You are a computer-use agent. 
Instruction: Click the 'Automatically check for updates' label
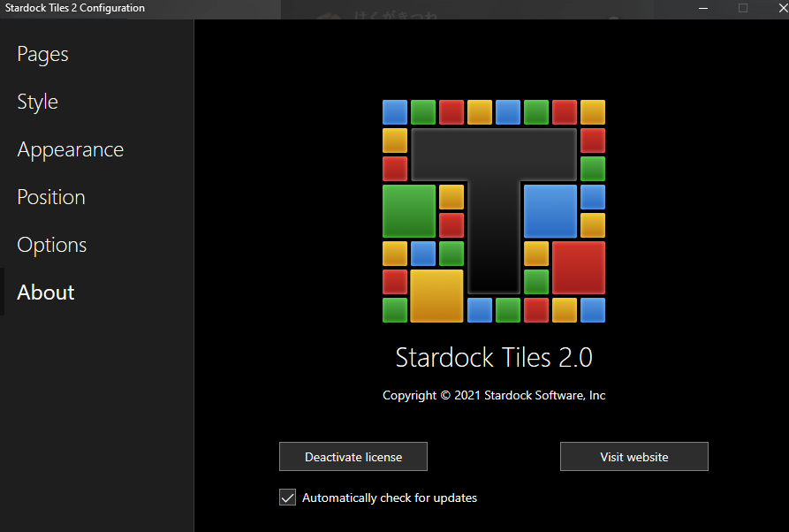coord(389,498)
